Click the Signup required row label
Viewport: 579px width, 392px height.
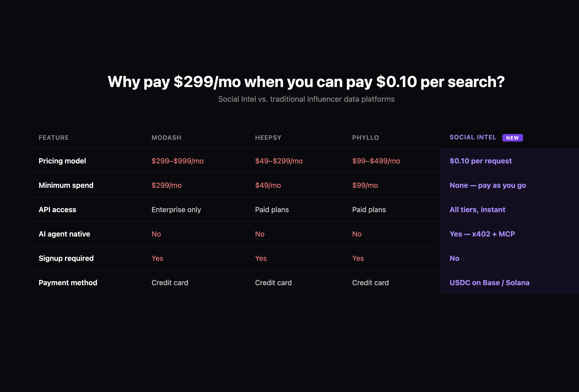[x=66, y=258]
